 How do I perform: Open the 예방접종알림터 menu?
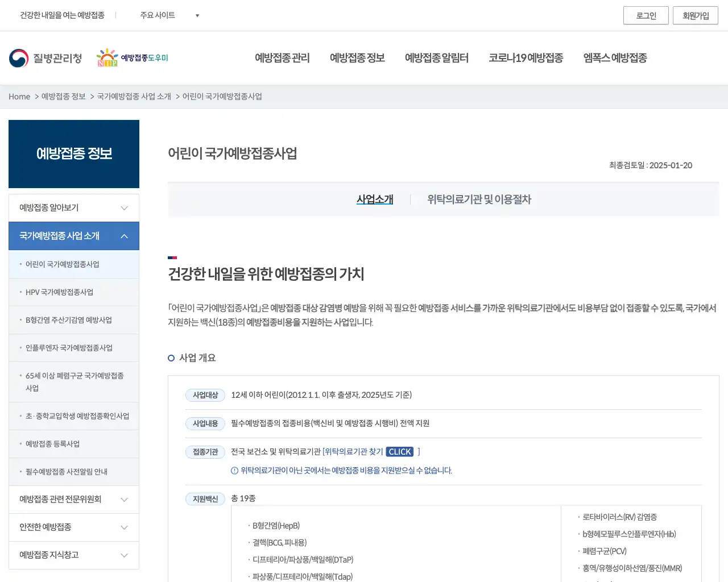(x=436, y=57)
